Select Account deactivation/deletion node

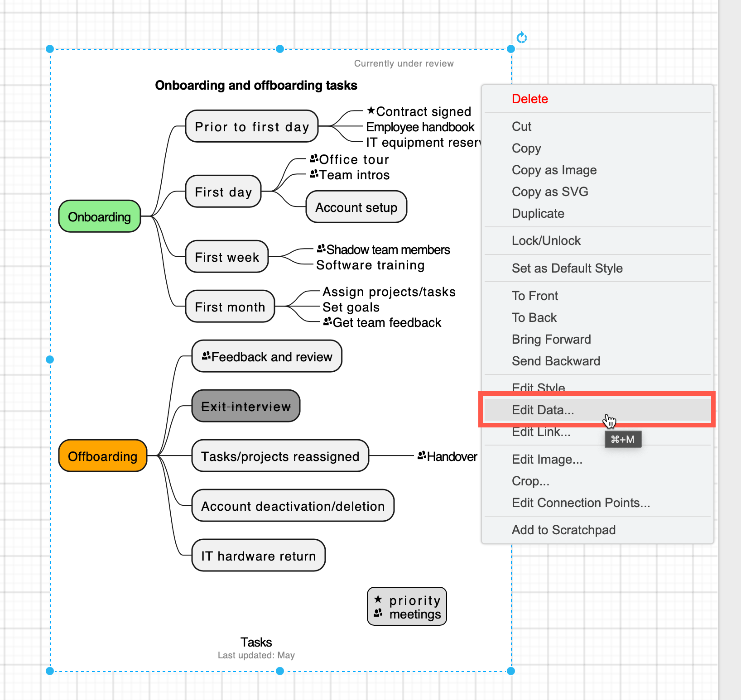(293, 506)
